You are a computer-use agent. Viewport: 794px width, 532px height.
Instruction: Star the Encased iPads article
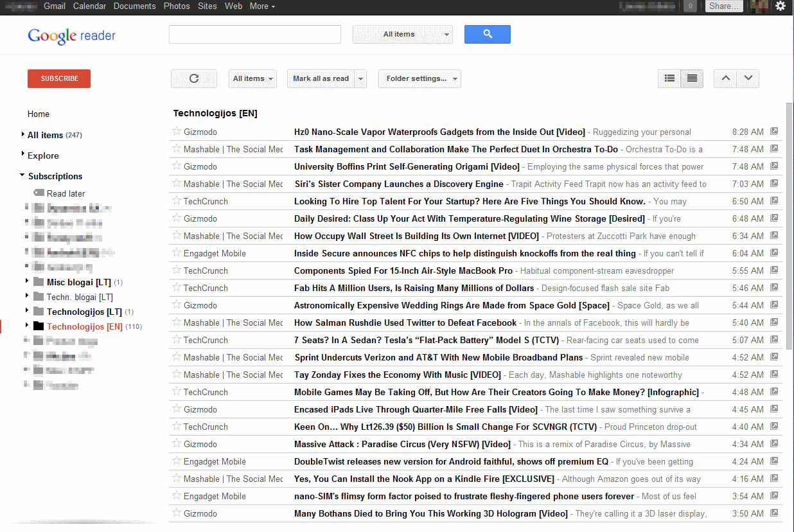click(x=177, y=409)
